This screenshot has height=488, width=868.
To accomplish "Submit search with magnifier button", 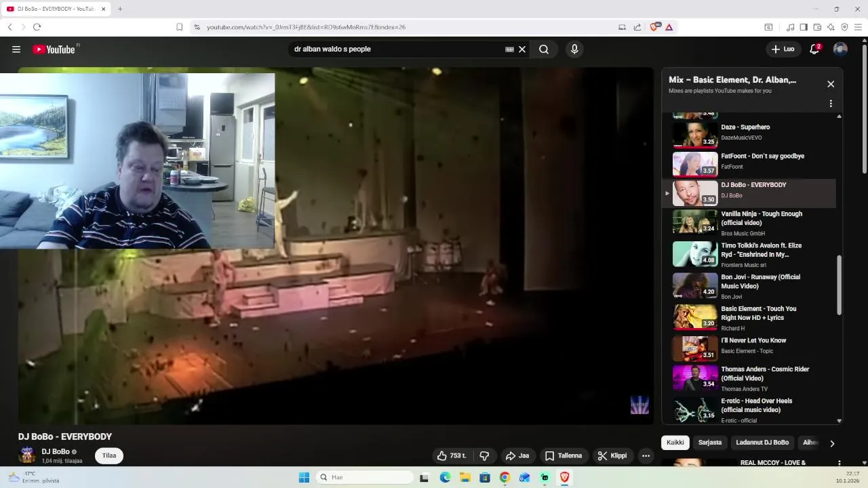I will click(x=544, y=49).
